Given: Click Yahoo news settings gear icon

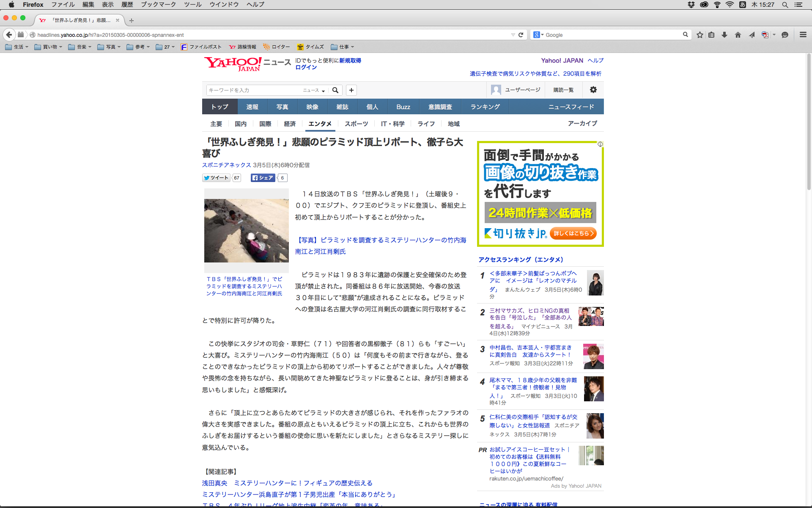Looking at the screenshot, I should pos(593,90).
